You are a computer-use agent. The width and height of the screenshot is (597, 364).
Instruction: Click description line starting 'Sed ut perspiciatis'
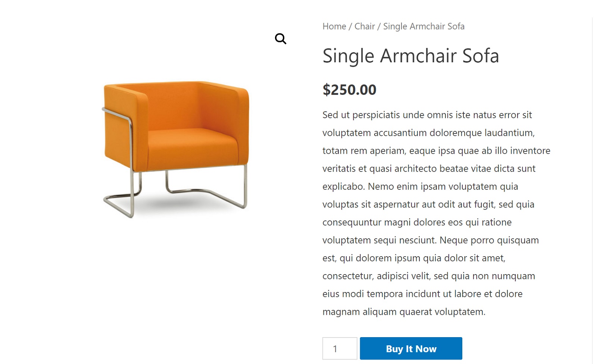(x=427, y=115)
